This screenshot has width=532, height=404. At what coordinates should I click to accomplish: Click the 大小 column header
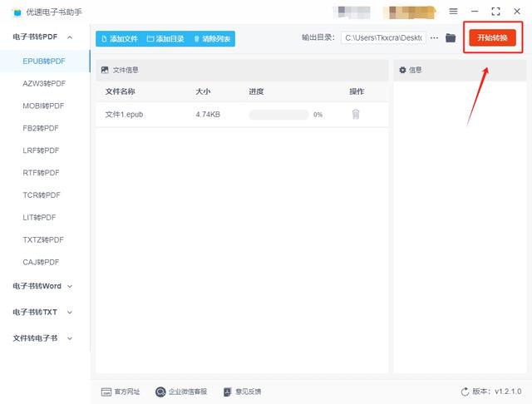(203, 91)
